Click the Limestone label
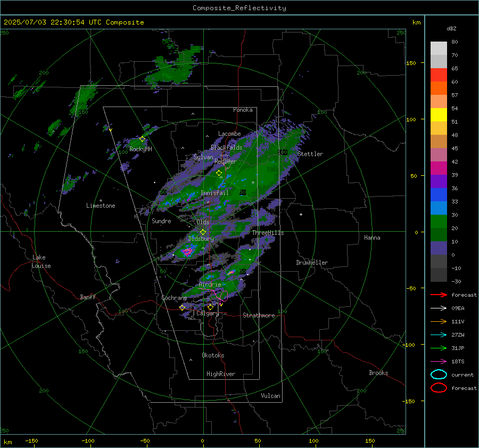The width and height of the screenshot is (479, 448). coord(101,206)
